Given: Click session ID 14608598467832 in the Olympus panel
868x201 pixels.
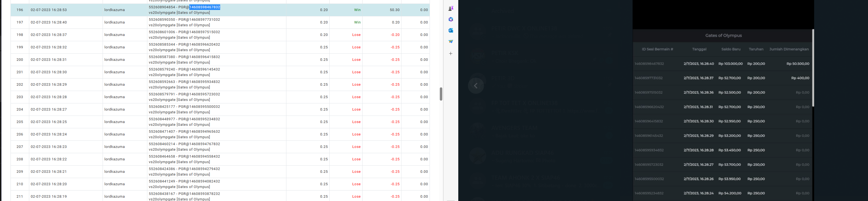Looking at the screenshot, I should point(649,64).
